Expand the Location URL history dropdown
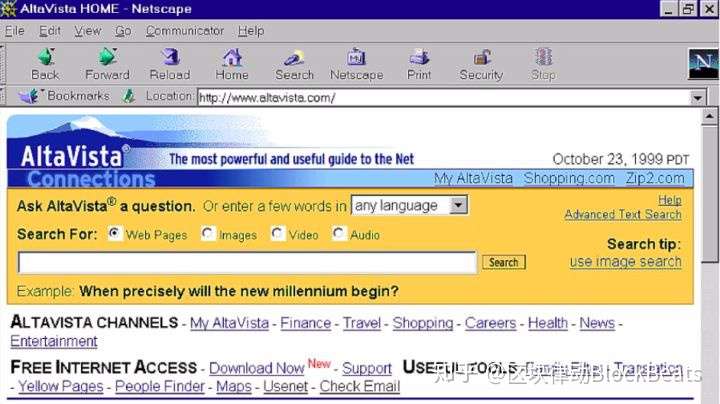Image resolution: width=720 pixels, height=404 pixels. click(697, 98)
